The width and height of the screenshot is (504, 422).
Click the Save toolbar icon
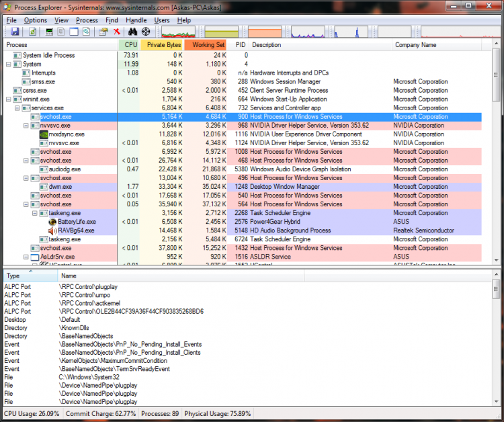(15, 32)
